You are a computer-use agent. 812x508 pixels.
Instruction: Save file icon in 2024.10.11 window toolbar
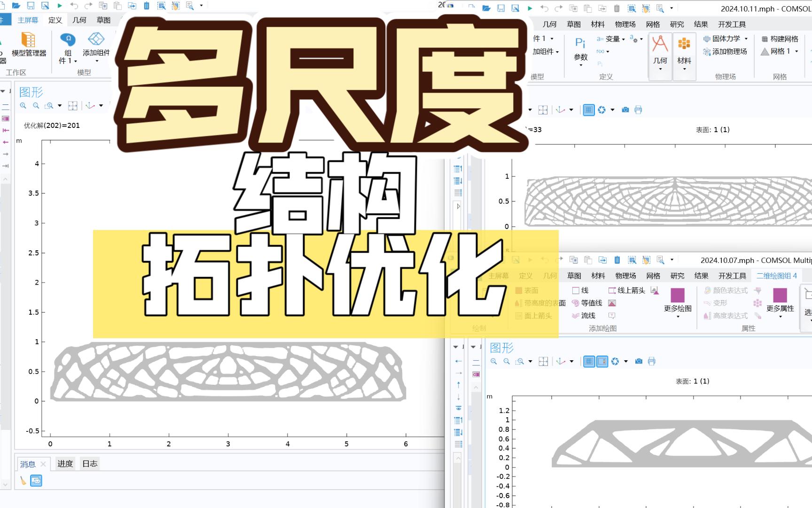[501, 8]
